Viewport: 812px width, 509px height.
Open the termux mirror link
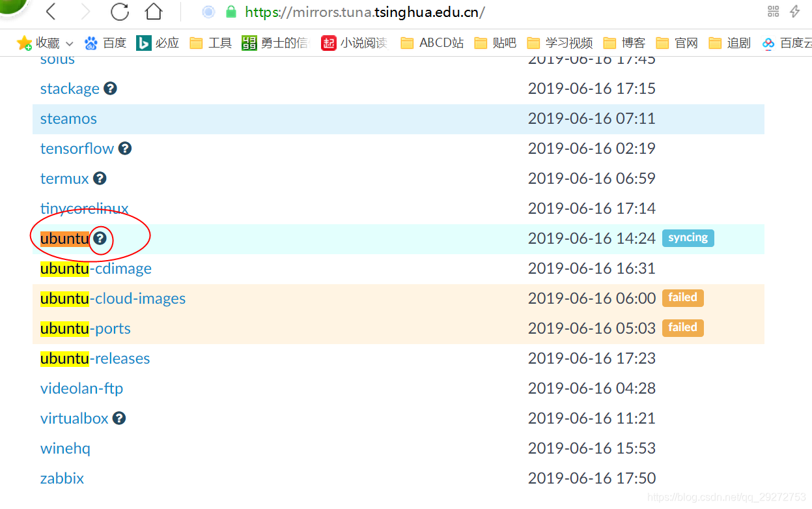pyautogui.click(x=64, y=179)
